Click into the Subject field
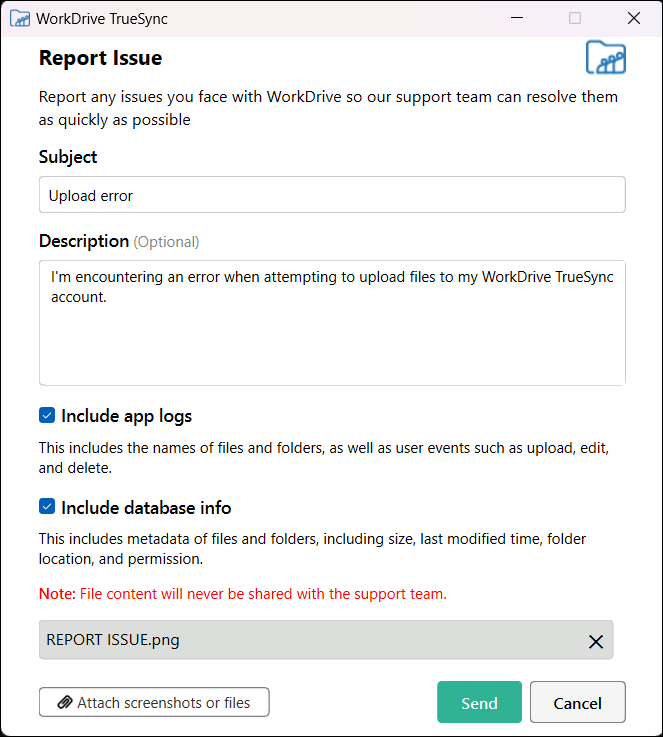Image resolution: width=663 pixels, height=737 pixels. pos(332,195)
